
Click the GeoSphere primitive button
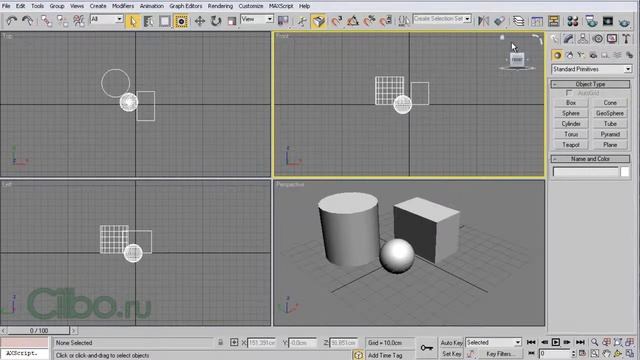pos(610,113)
